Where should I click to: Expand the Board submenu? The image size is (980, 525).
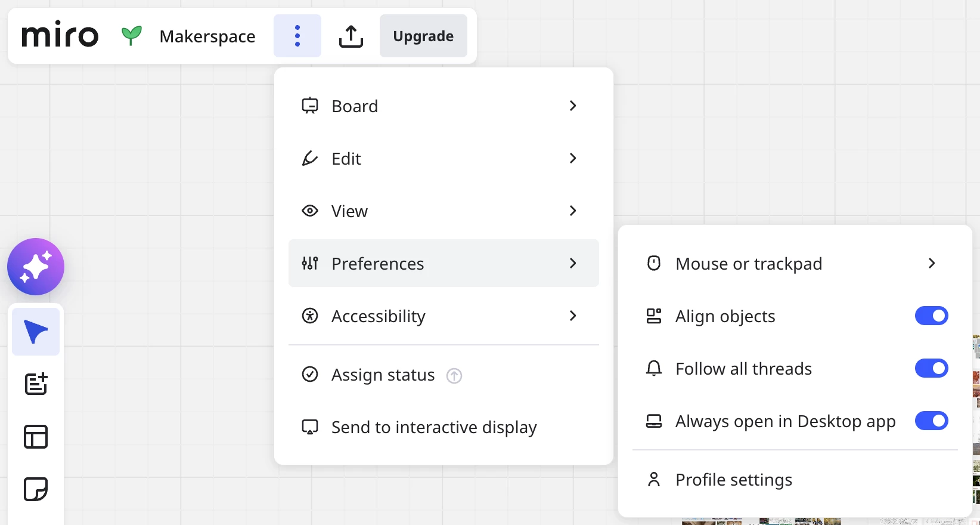pos(444,106)
